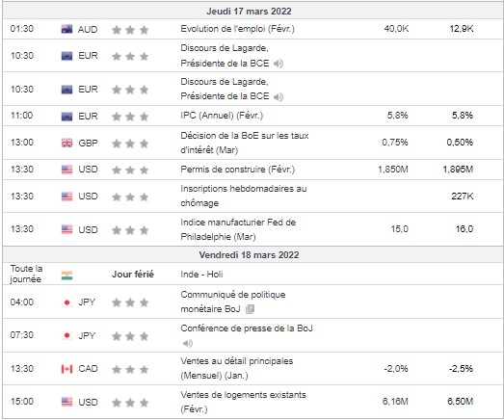Open Permis de construire (Févr.) event
The width and height of the screenshot is (504, 420).
click(x=237, y=170)
